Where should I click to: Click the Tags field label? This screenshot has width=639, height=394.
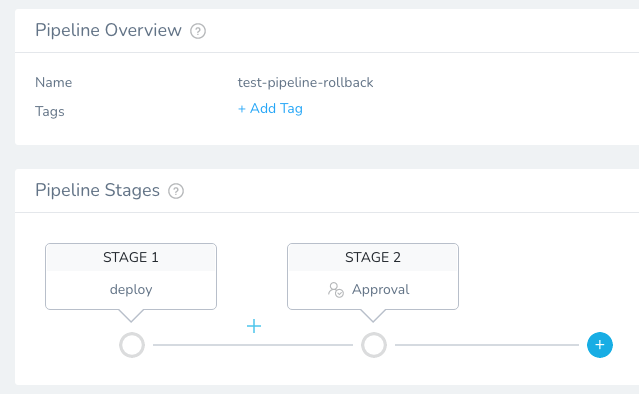(50, 112)
